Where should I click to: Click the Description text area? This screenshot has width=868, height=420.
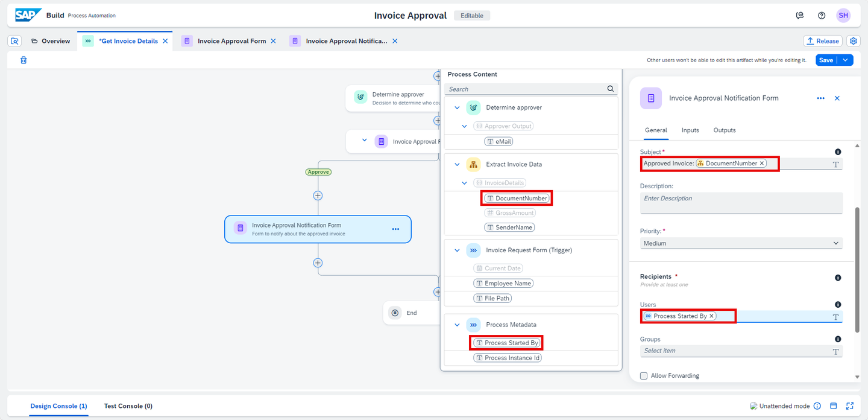(741, 203)
